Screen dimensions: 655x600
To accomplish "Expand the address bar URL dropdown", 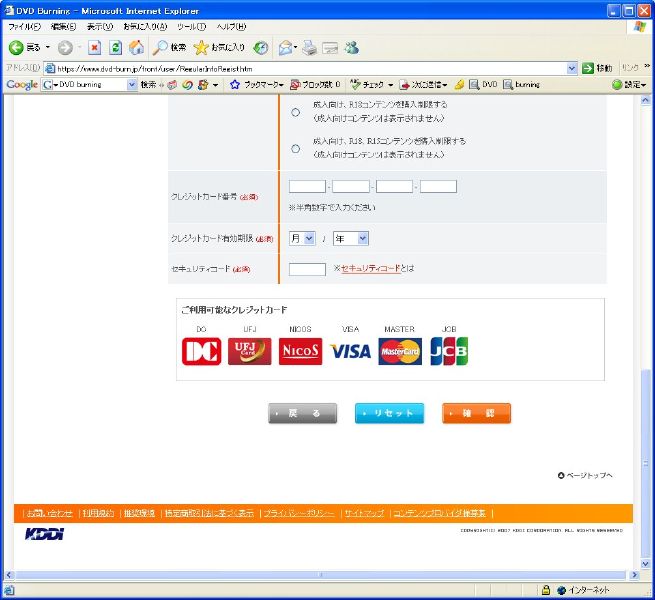I will pyautogui.click(x=572, y=68).
